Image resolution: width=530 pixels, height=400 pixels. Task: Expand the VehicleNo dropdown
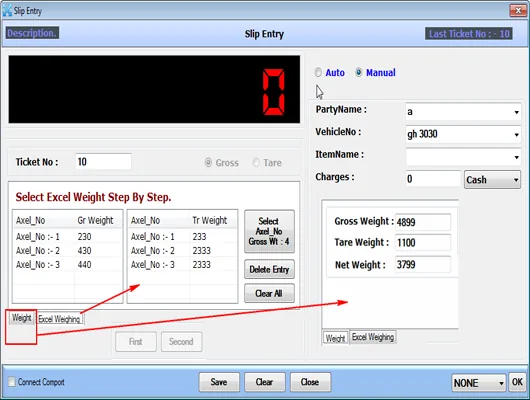pyautogui.click(x=516, y=135)
